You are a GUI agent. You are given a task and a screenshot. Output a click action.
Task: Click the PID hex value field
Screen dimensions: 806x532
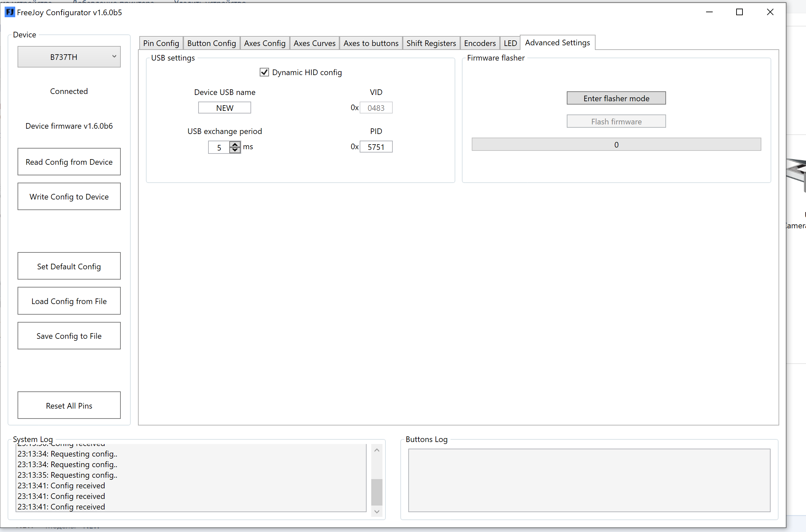(x=376, y=147)
